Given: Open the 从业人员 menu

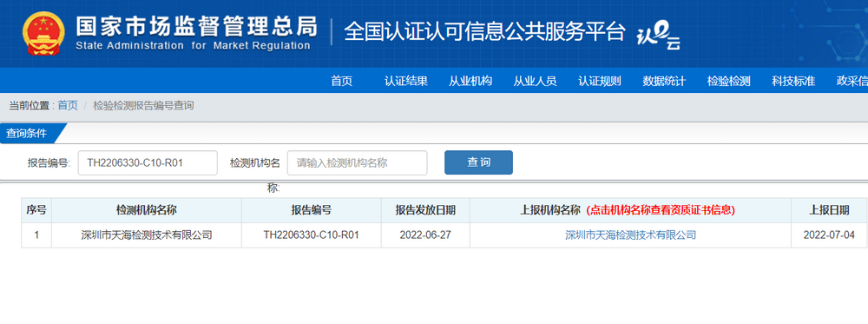Looking at the screenshot, I should (x=535, y=82).
